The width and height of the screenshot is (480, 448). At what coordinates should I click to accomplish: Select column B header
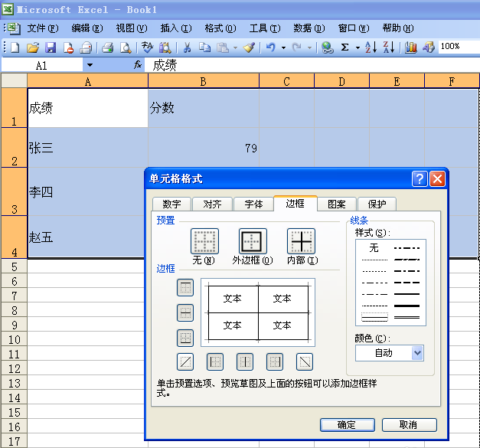204,81
